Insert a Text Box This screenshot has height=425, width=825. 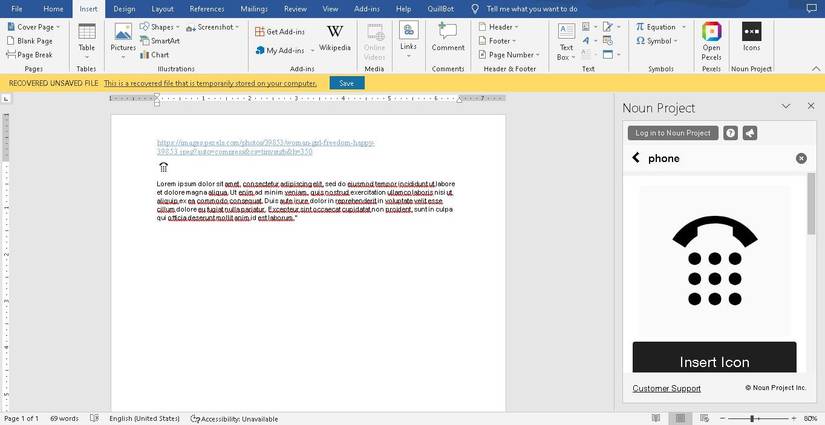(x=566, y=42)
